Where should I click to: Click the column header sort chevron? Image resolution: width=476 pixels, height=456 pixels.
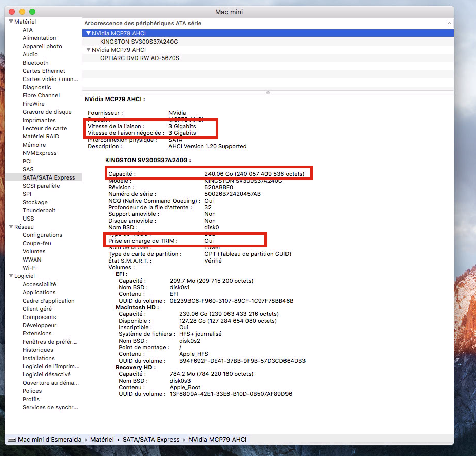coord(449,23)
